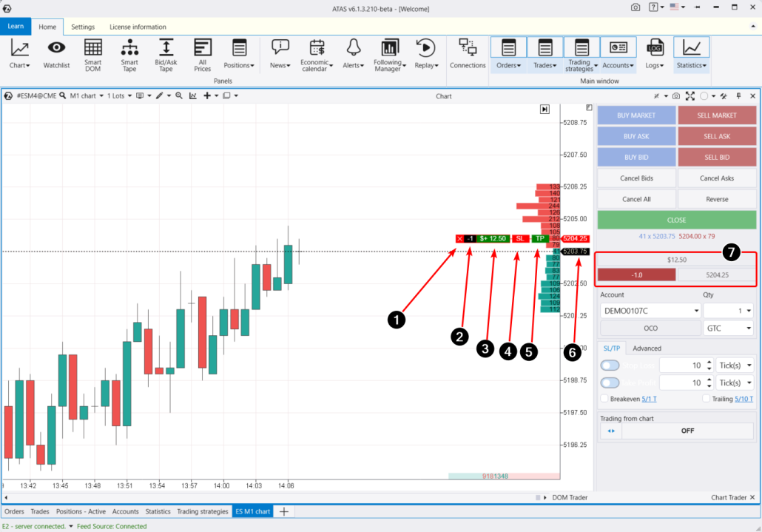Switch to the Settings ribbon tab
The image size is (762, 532).
[82, 27]
